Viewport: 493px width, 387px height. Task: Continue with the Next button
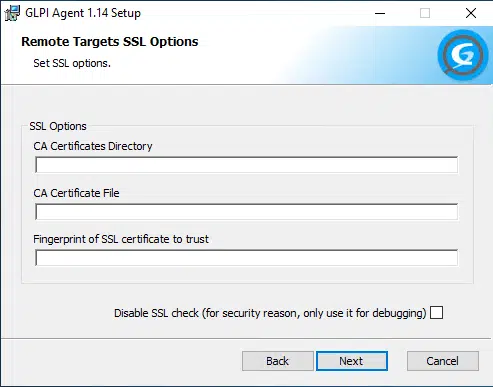[352, 361]
